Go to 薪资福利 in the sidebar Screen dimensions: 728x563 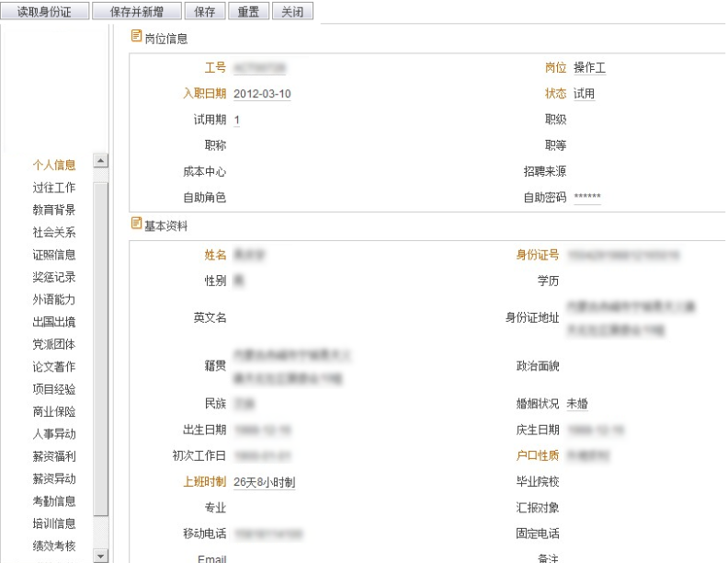point(54,456)
